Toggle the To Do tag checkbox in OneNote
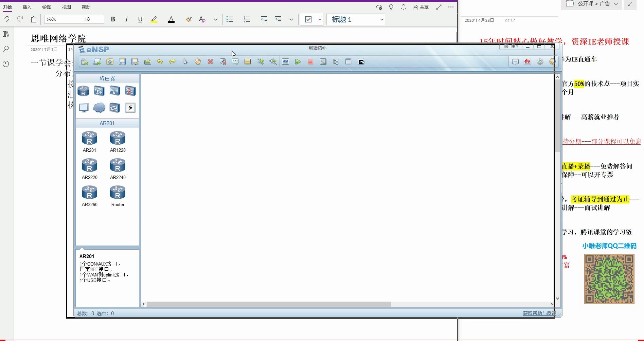The width and height of the screenshot is (644, 341). pos(308,19)
